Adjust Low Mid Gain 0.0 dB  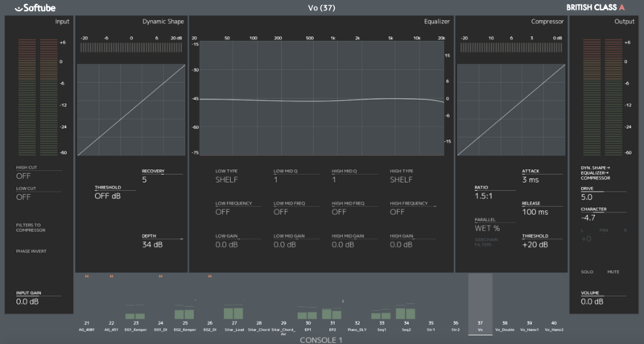coord(295,241)
